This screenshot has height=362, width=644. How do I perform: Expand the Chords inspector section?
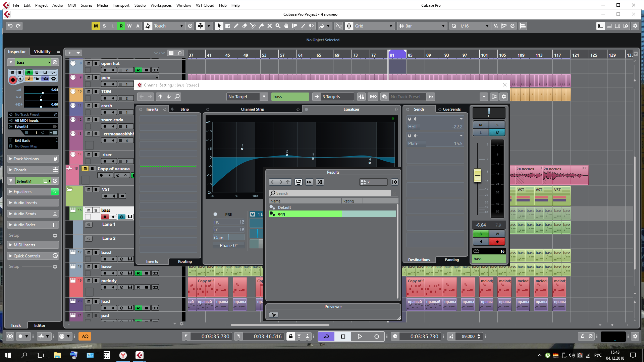click(x=20, y=170)
